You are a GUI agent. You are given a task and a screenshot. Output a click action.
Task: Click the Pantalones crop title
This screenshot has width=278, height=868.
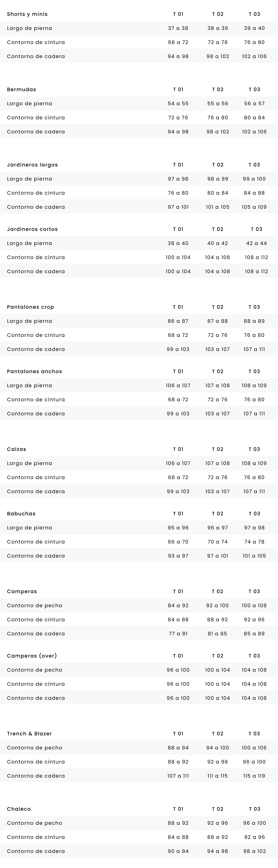click(30, 307)
